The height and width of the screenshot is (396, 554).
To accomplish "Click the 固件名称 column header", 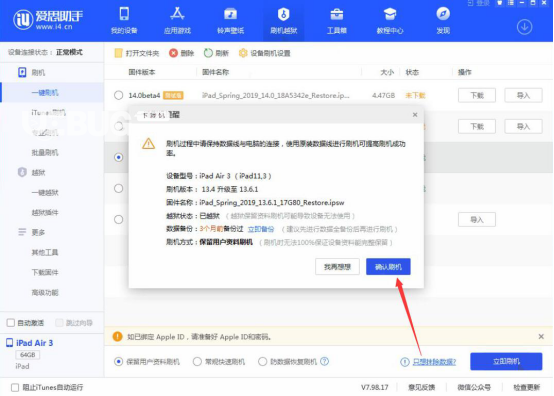I will pos(216,72).
